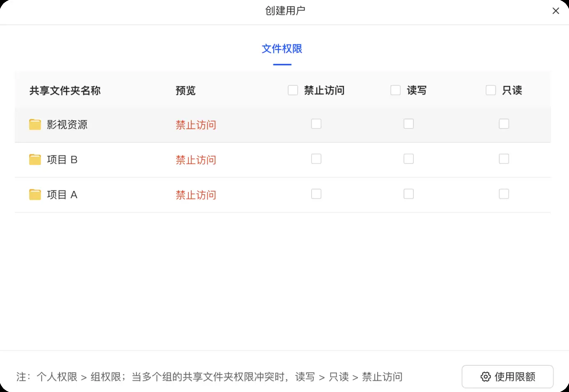This screenshot has width=569, height=392.
Task: Enable 禁止访问 for the 影视资源 folder
Action: coord(316,124)
